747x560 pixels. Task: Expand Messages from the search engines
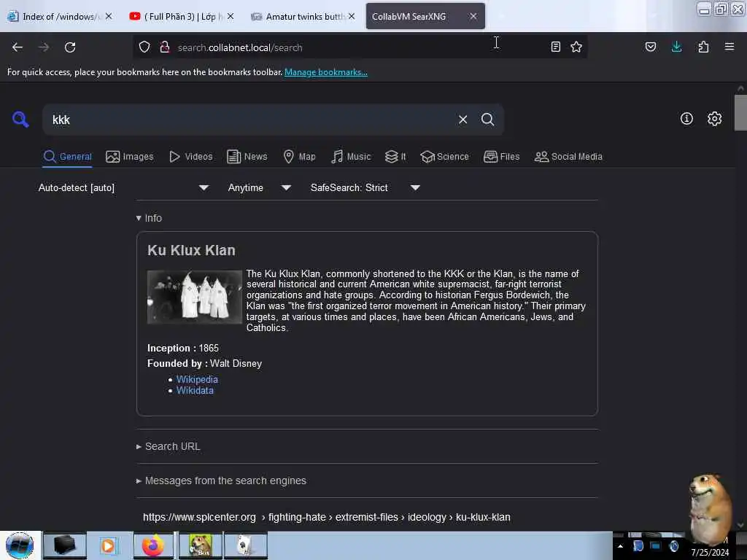pyautogui.click(x=221, y=481)
